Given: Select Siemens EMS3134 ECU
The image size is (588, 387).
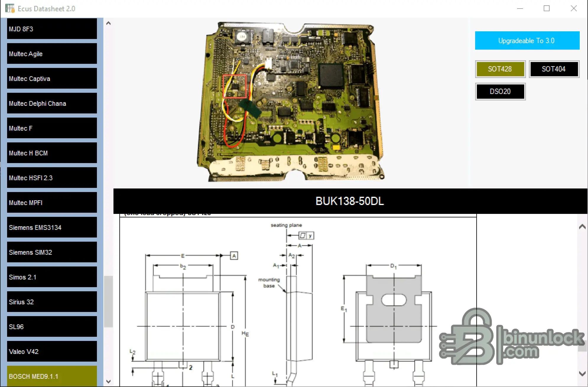Looking at the screenshot, I should (52, 227).
